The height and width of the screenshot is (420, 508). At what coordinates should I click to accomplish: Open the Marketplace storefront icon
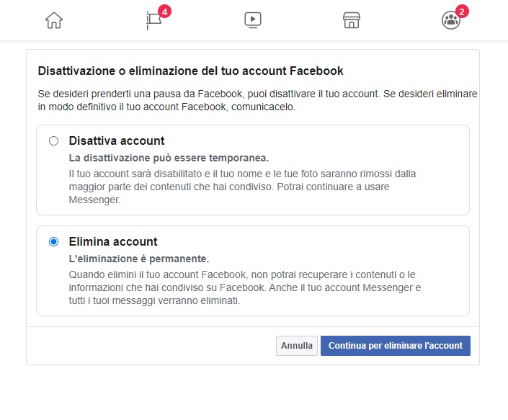(x=352, y=20)
